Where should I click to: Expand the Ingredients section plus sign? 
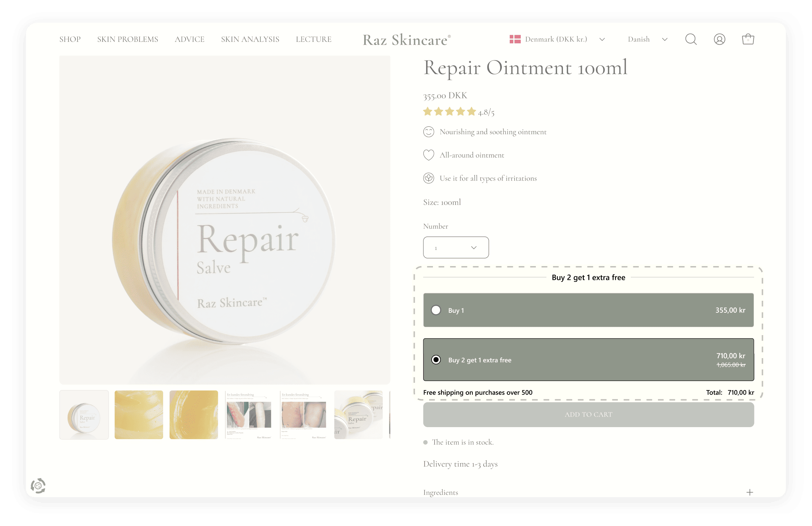pos(750,492)
